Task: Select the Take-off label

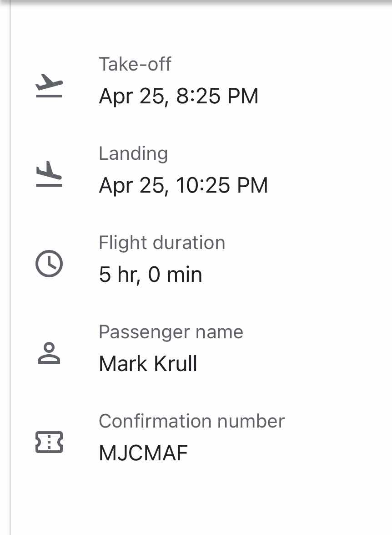Action: pos(135,64)
